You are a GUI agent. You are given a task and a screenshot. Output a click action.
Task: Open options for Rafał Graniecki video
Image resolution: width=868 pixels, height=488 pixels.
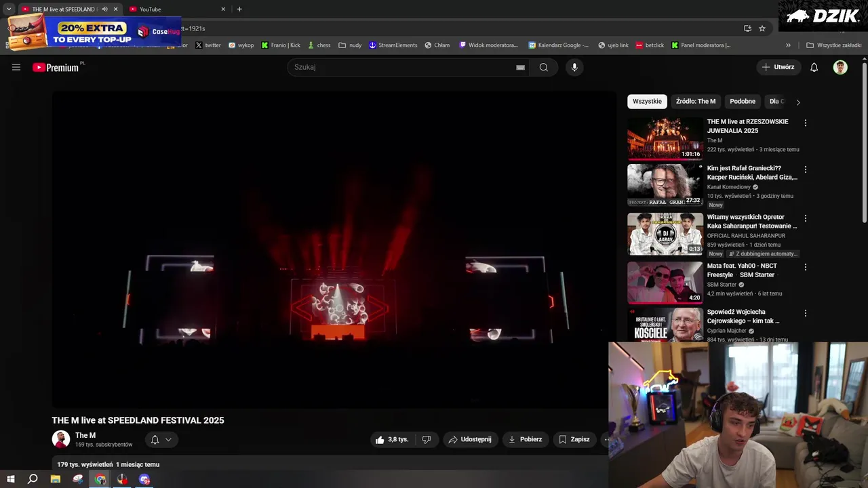pos(806,169)
